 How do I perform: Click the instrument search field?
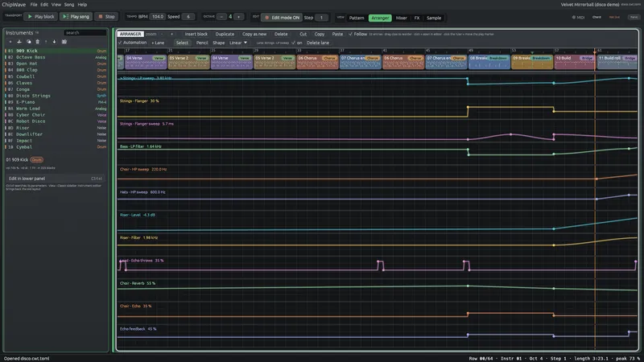(85, 32)
